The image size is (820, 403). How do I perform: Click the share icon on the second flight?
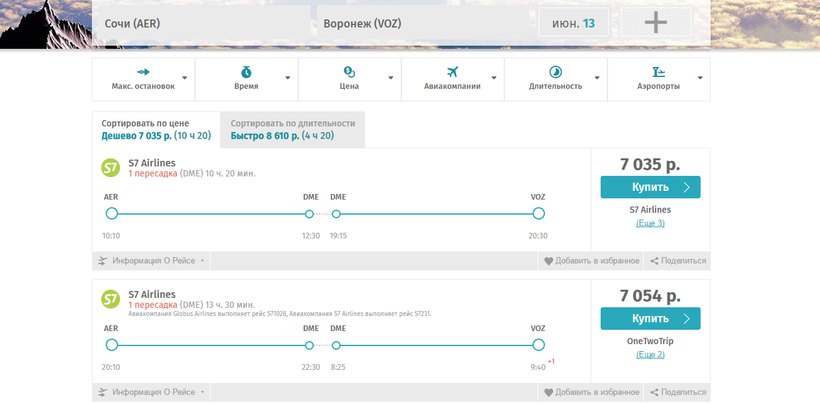click(x=654, y=392)
